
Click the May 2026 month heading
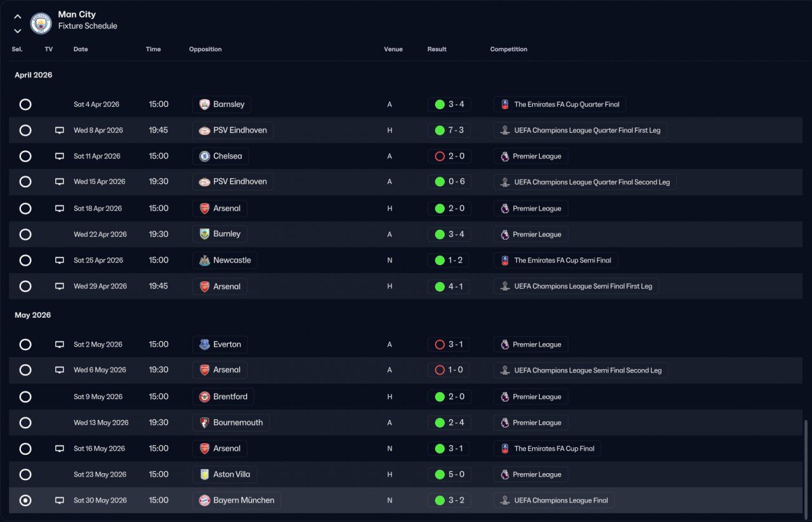coord(33,315)
